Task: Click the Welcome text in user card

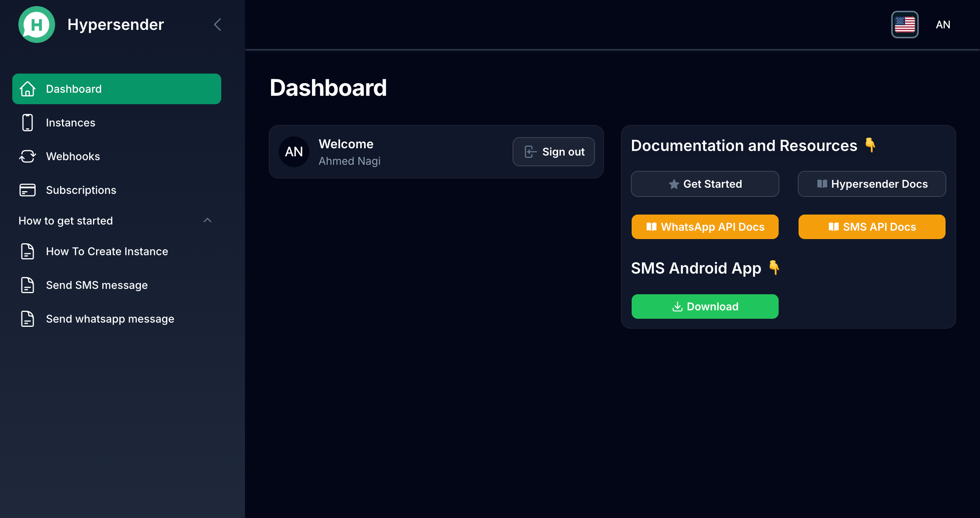Action: coord(346,144)
